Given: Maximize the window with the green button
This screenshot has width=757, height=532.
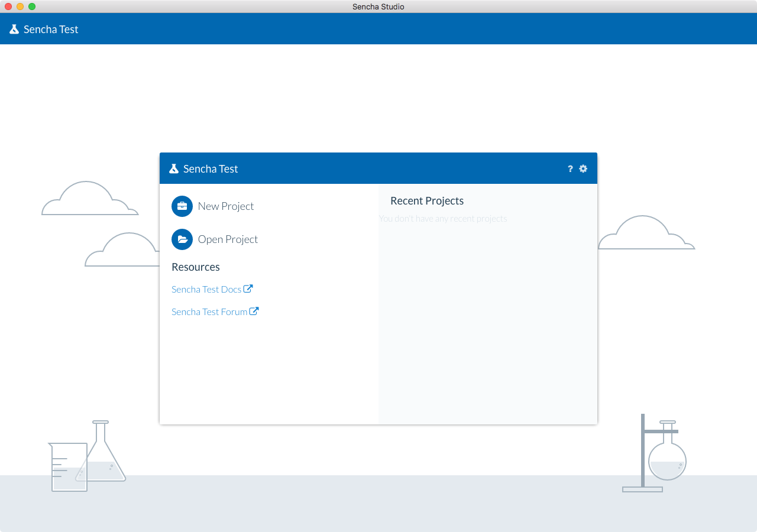Looking at the screenshot, I should click(32, 7).
